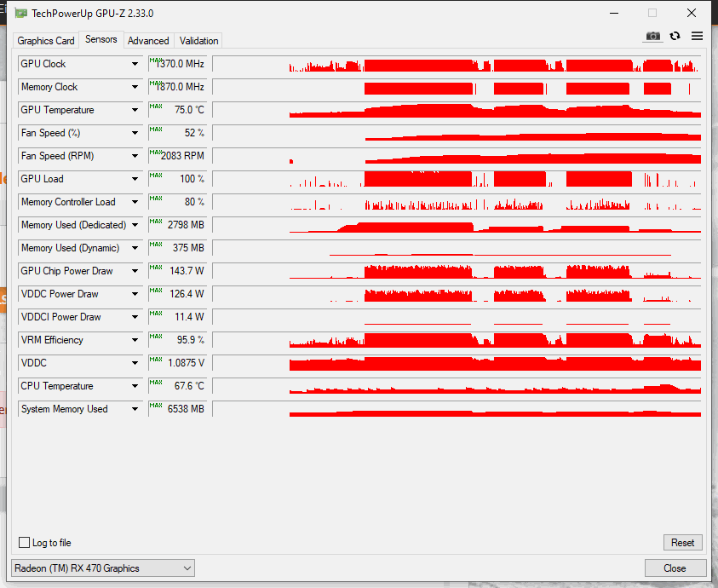Open the Advanced tab
Image resolution: width=718 pixels, height=588 pixels.
pos(148,41)
